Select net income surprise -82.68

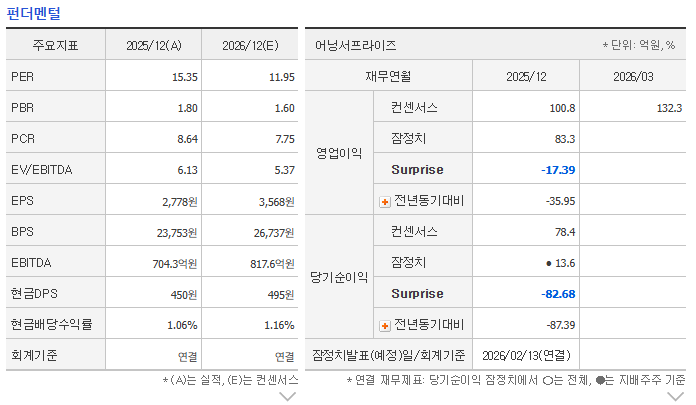pos(558,294)
